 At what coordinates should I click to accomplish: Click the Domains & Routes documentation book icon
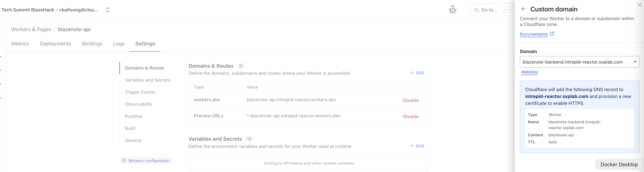(x=240, y=66)
